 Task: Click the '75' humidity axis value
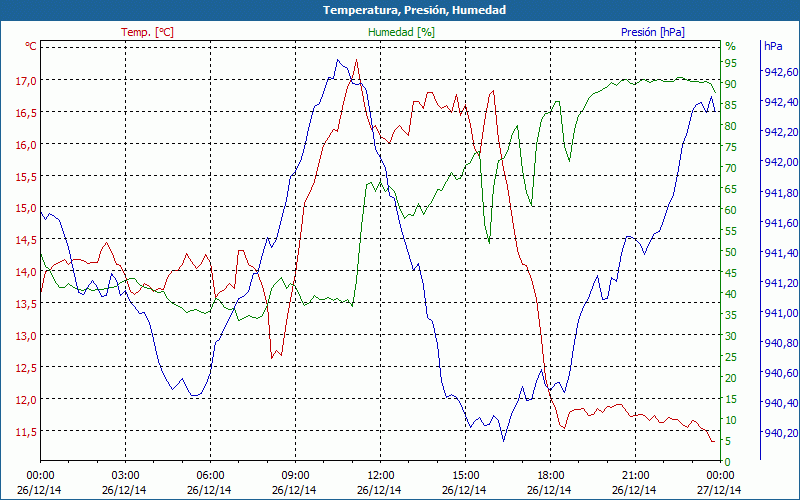tap(731, 147)
